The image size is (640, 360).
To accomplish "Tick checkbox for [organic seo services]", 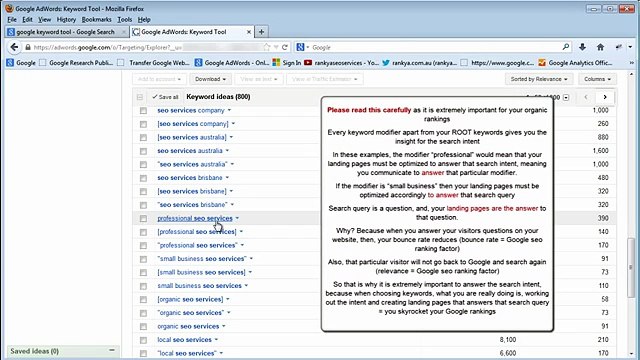I will (143, 299).
